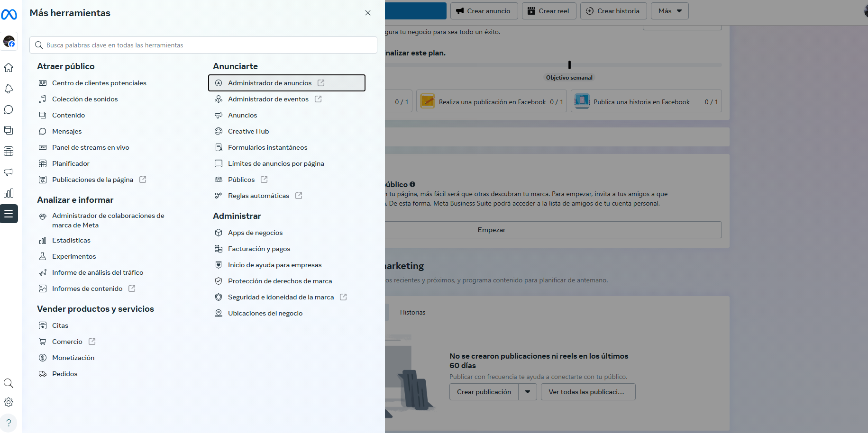Viewport: 868px width, 433px height.
Task: Open Administrador de anuncios
Action: point(287,83)
